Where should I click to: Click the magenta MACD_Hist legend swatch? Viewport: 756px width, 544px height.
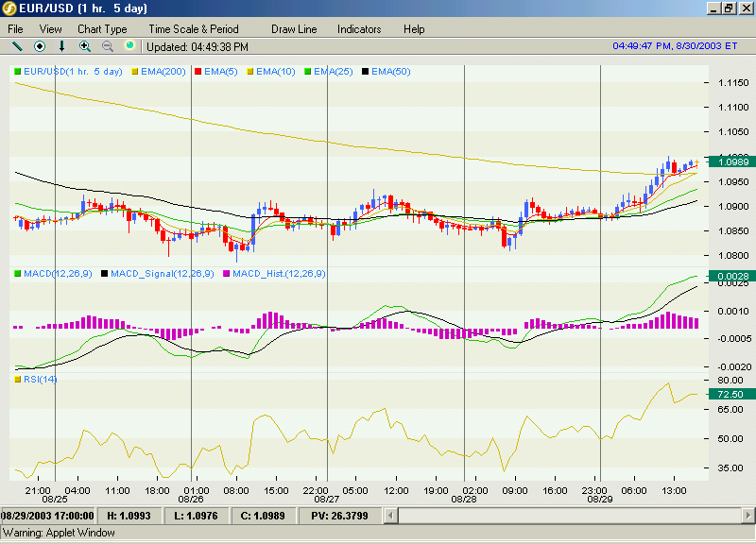tap(226, 274)
